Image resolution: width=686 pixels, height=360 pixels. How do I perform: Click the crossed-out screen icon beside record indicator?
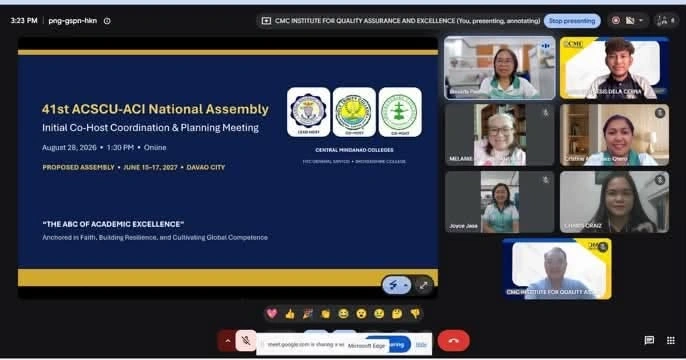pyautogui.click(x=630, y=21)
